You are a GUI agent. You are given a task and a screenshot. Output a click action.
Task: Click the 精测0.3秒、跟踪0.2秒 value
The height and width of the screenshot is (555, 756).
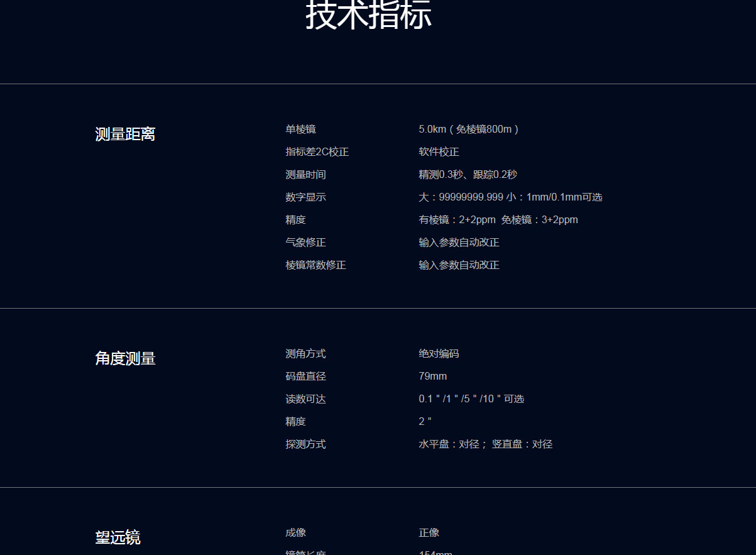[468, 175]
